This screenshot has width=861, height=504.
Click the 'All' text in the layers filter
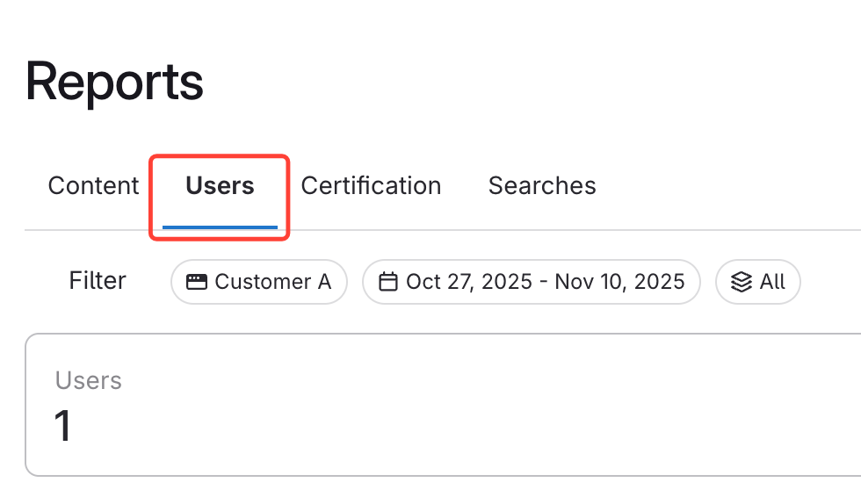[772, 282]
